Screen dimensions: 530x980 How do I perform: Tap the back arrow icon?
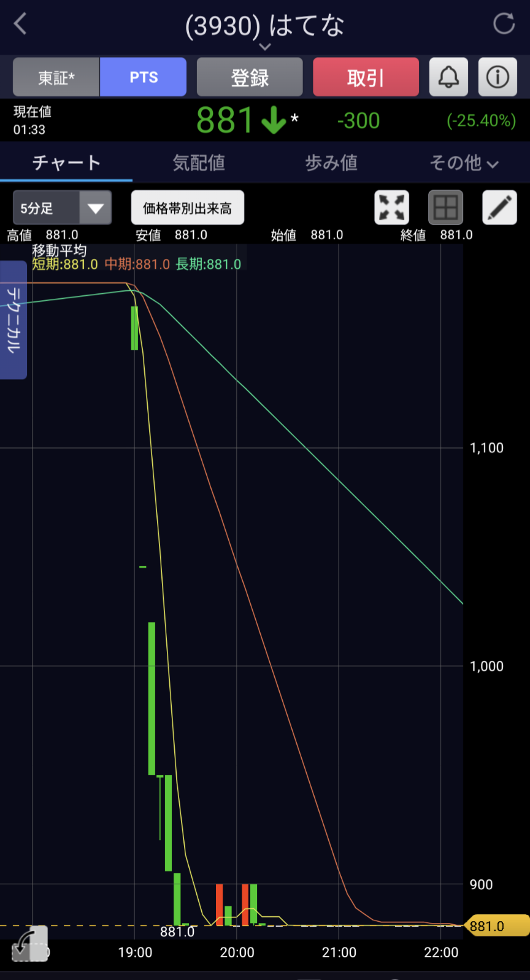(x=20, y=25)
